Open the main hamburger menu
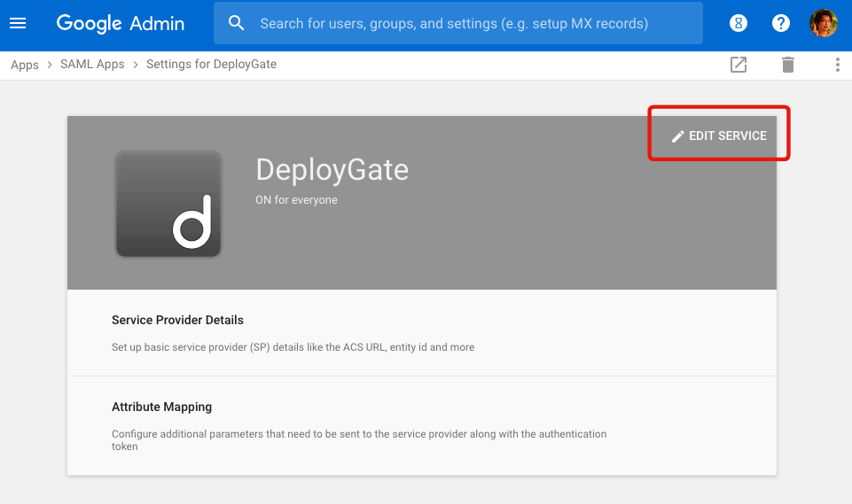The width and height of the screenshot is (852, 504). pyautogui.click(x=18, y=23)
